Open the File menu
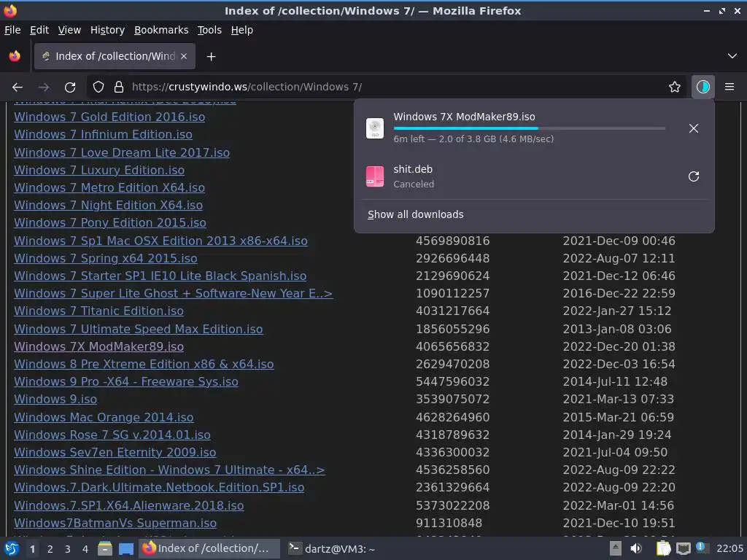The width and height of the screenshot is (747, 560). click(x=12, y=30)
